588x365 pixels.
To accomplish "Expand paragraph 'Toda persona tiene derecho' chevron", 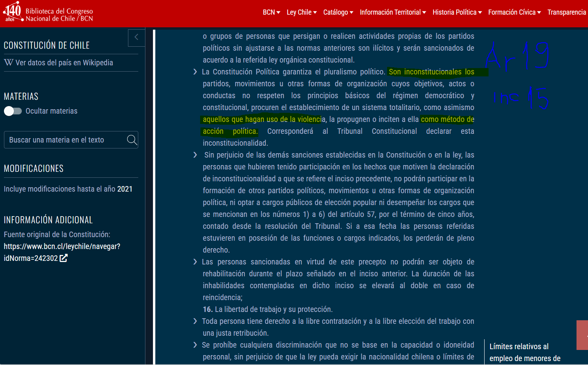I will tap(195, 321).
